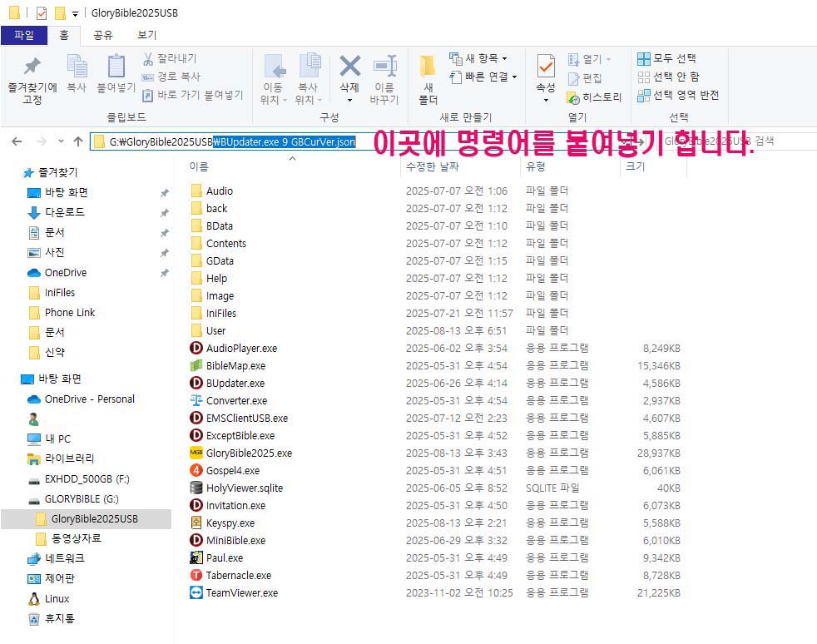Click Invert selection (선택 영역 반전)
Image resolution: width=817 pixels, height=644 pixels.
(678, 95)
